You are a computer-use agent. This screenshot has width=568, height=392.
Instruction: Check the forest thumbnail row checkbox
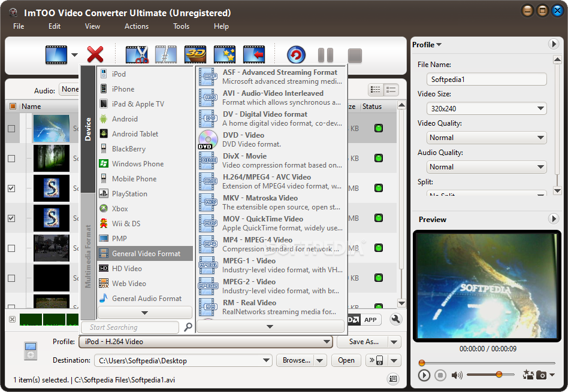[11, 159]
